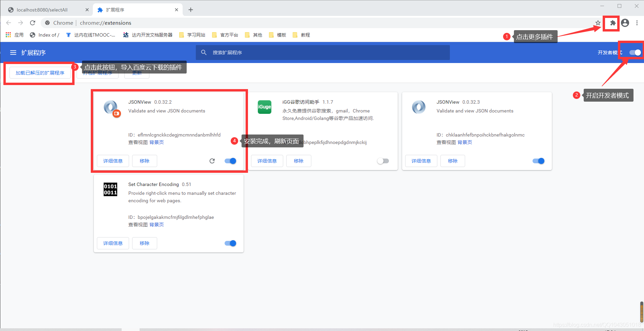Expand the 学习网站 bookmark folder

tap(192, 35)
